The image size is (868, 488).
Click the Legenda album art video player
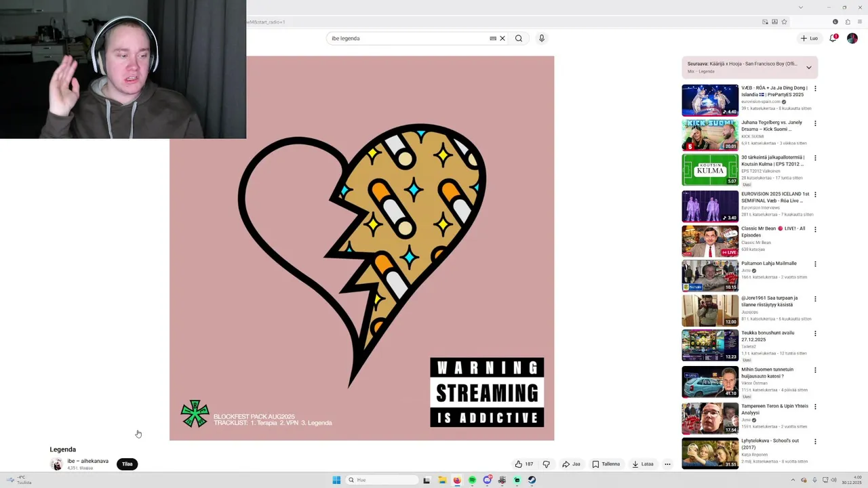[x=361, y=248]
